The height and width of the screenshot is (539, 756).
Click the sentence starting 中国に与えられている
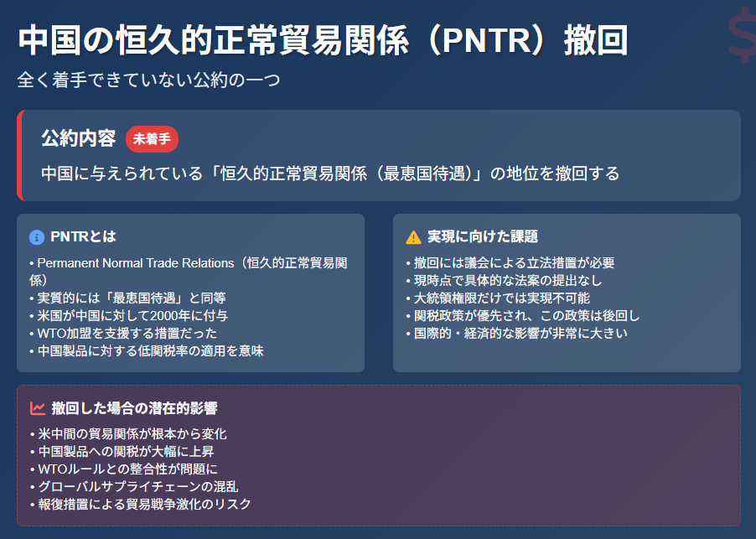coord(330,174)
